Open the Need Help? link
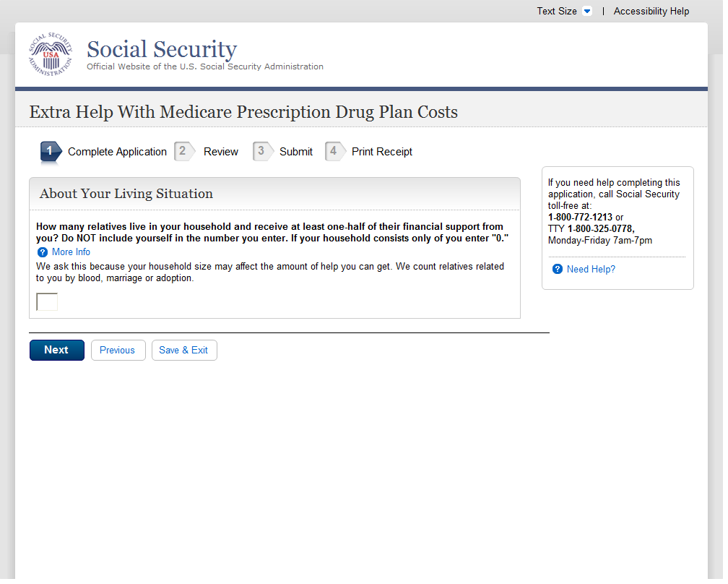728x584 pixels. 591,270
